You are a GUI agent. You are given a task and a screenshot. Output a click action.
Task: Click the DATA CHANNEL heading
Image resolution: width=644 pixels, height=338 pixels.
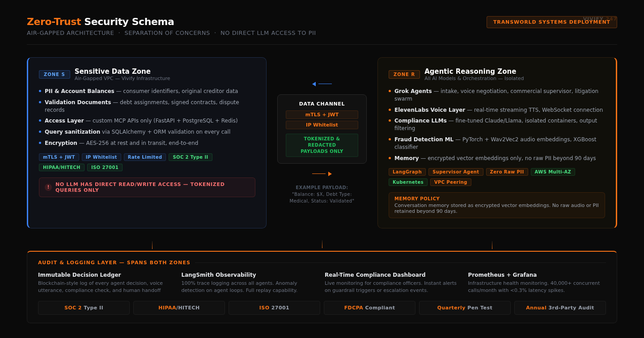[322, 104]
